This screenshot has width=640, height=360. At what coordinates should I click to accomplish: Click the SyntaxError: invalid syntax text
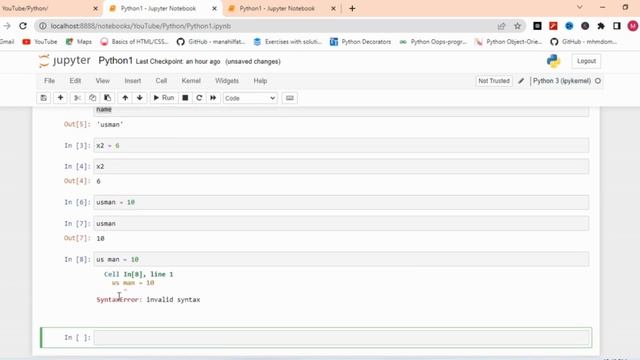pos(148,300)
